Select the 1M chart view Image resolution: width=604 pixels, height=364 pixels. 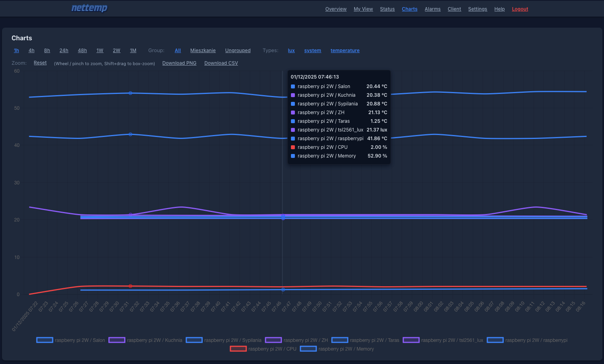click(133, 50)
